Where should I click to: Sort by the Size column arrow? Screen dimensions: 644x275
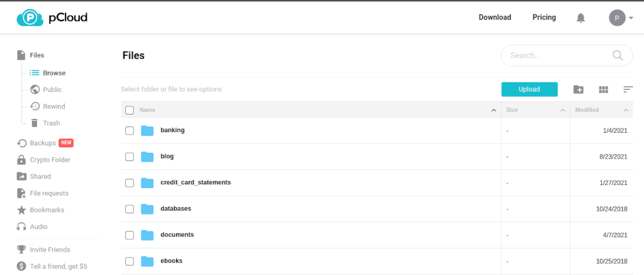(x=563, y=110)
